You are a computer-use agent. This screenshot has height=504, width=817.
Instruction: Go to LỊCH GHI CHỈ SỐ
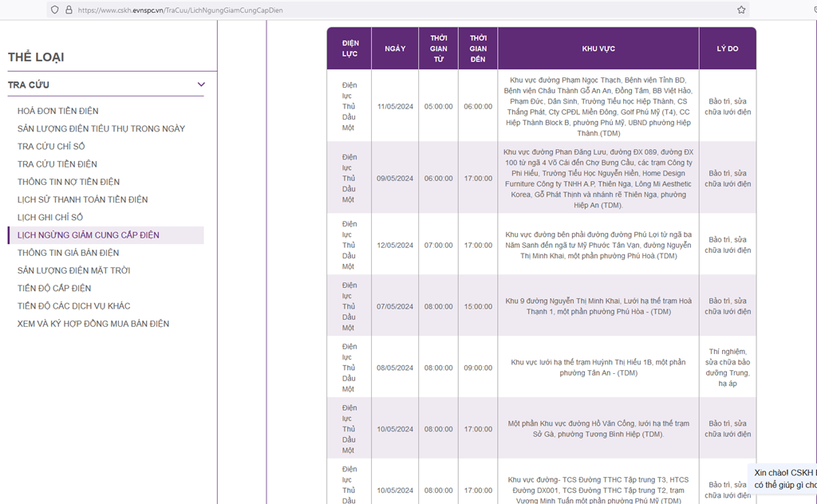tap(50, 217)
